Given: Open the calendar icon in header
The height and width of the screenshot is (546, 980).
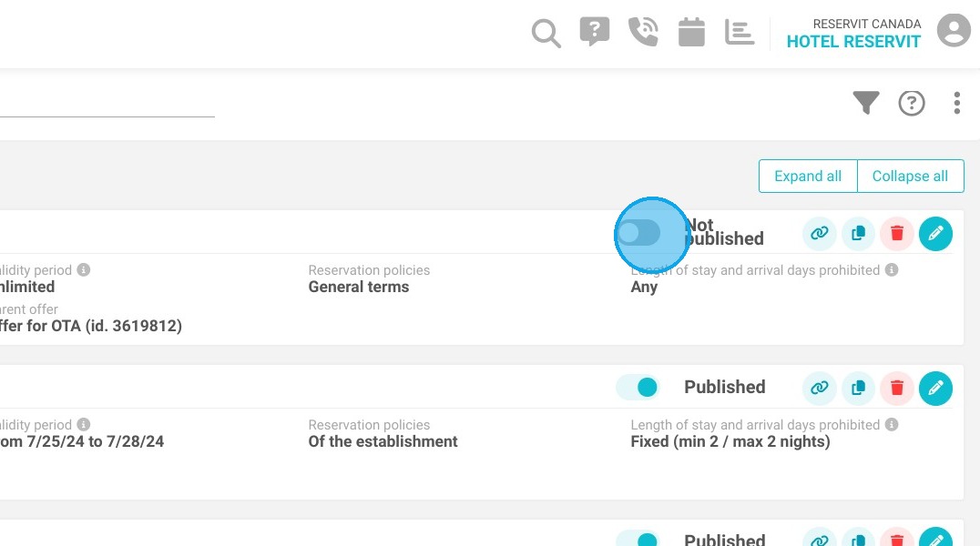Looking at the screenshot, I should 691,32.
